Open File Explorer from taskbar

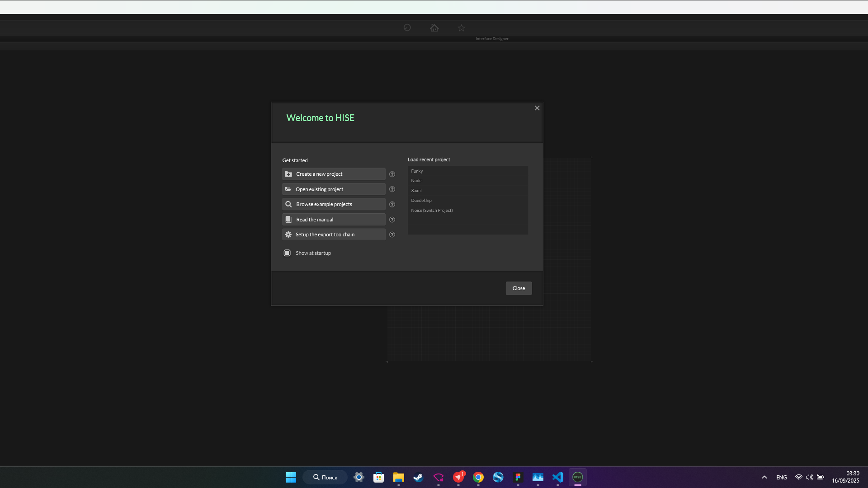[399, 477]
